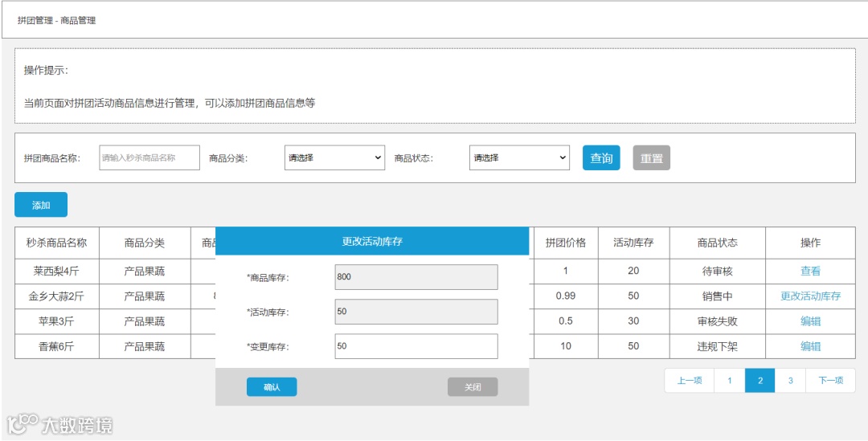This screenshot has width=868, height=441.
Task: Open 查看 link for 莱西梨4斤
Action: (810, 272)
